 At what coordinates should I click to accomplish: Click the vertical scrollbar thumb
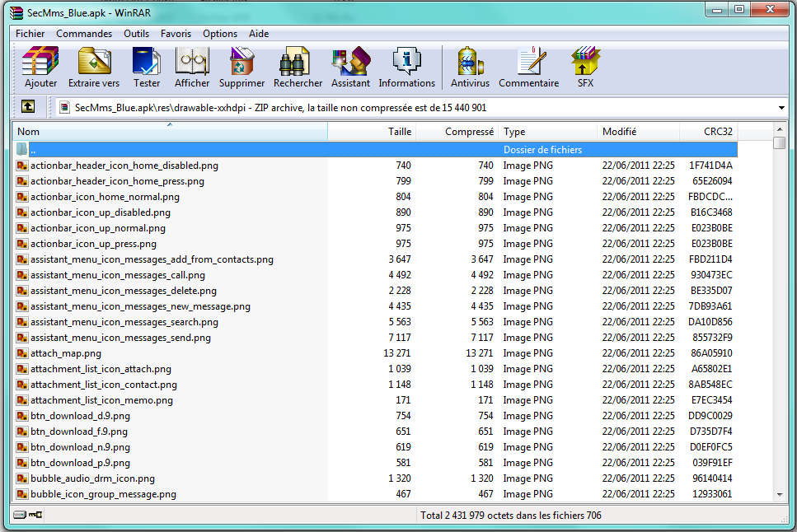point(780,142)
